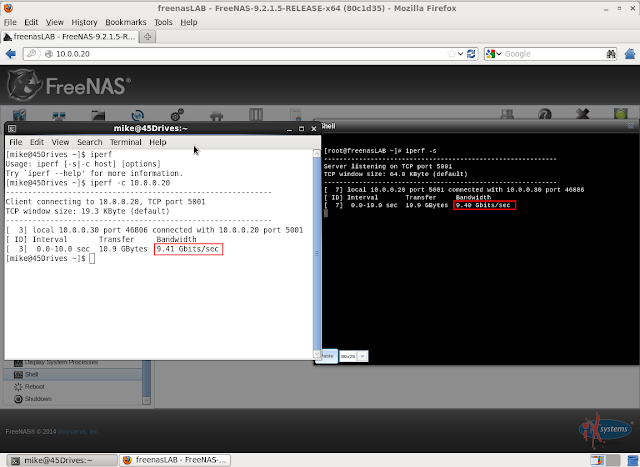Open FreeNAS Reporting toolbar icon

click(296, 115)
